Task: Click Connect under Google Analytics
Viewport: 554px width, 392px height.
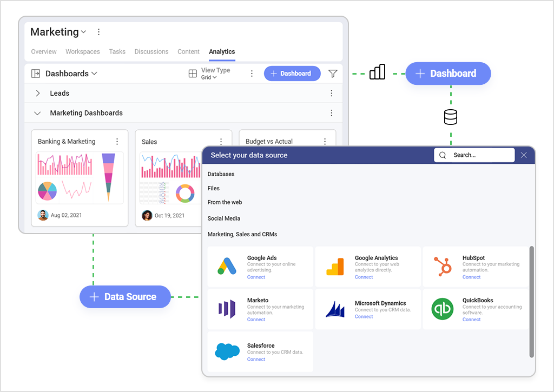Action: click(x=364, y=277)
